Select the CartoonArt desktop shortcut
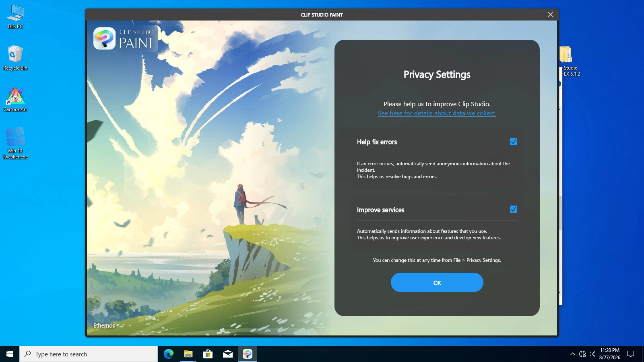Screen dimensions: 644x362 point(15,99)
